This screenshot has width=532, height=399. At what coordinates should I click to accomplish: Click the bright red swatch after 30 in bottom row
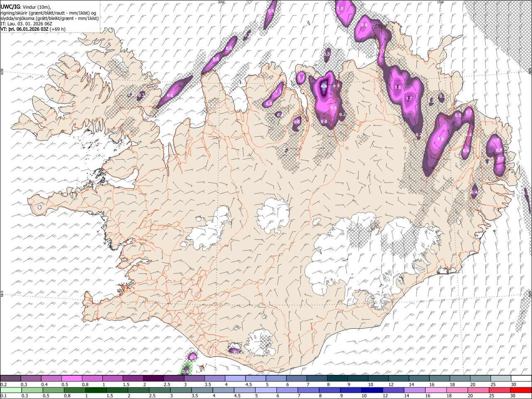pyautogui.click(x=521, y=390)
